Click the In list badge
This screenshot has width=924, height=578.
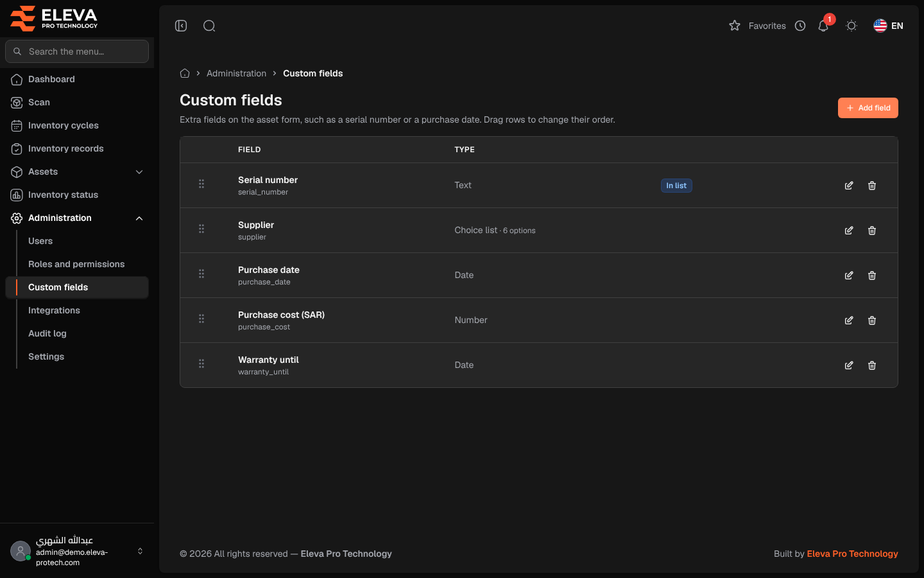pos(676,186)
